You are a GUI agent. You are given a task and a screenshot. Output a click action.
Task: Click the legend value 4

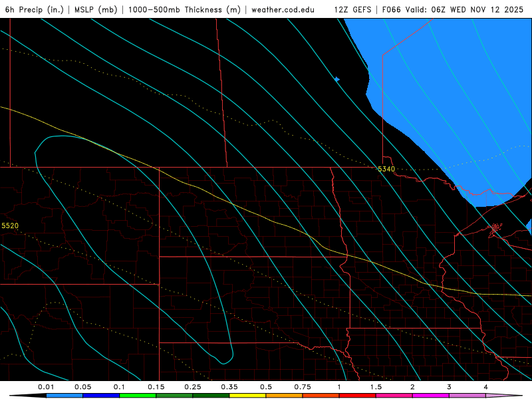(485, 387)
